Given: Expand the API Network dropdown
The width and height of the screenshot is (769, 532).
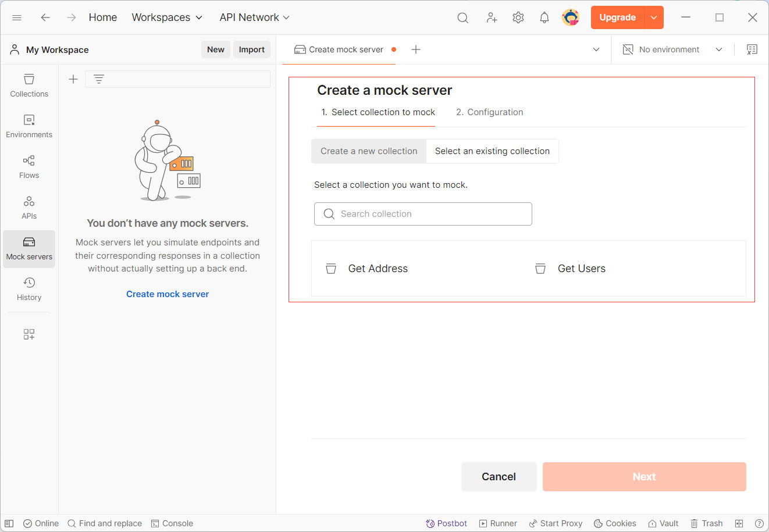Looking at the screenshot, I should click(x=254, y=17).
